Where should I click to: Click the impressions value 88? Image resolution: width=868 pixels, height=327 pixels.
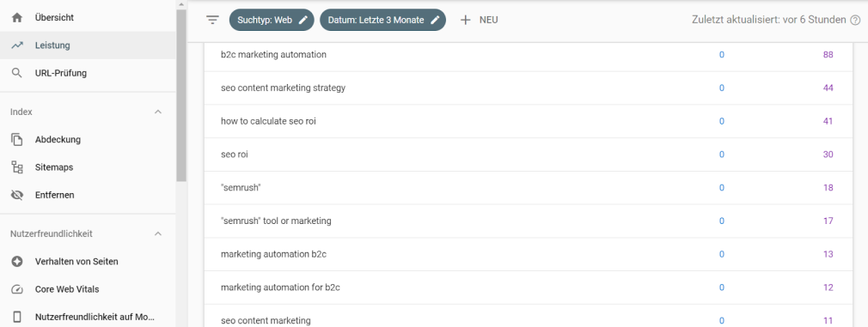click(828, 55)
